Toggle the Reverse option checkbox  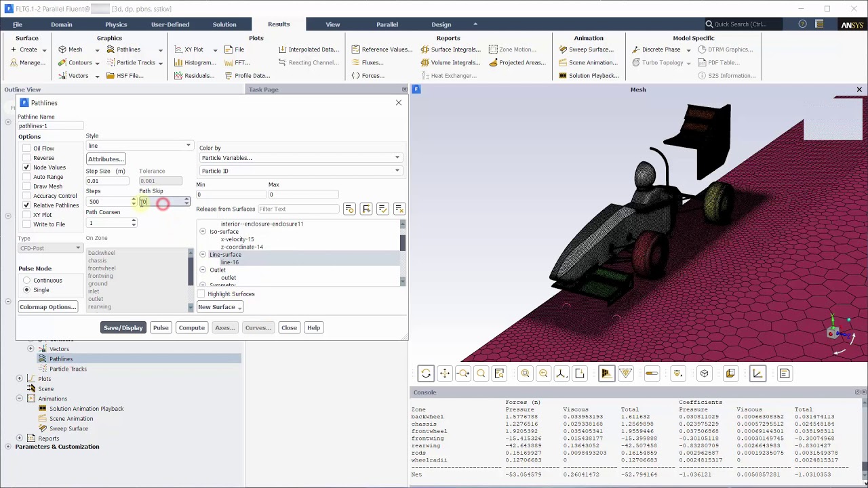[x=26, y=158]
